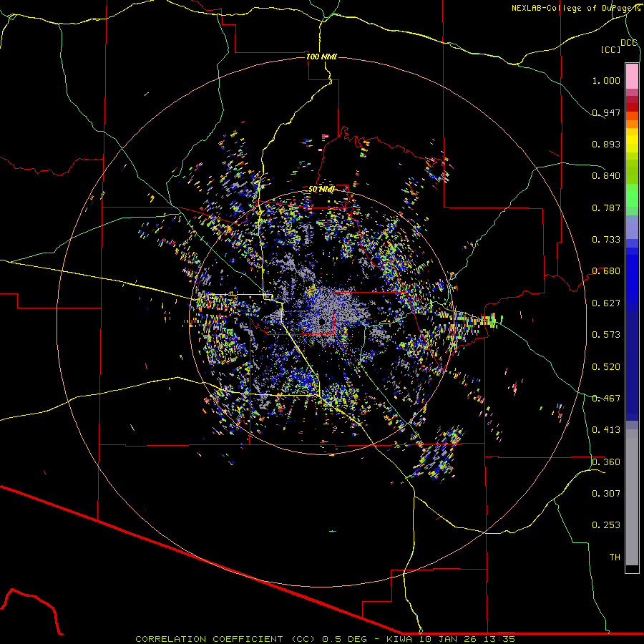
Task: Click the 0.947 legend value
Action: click(606, 112)
